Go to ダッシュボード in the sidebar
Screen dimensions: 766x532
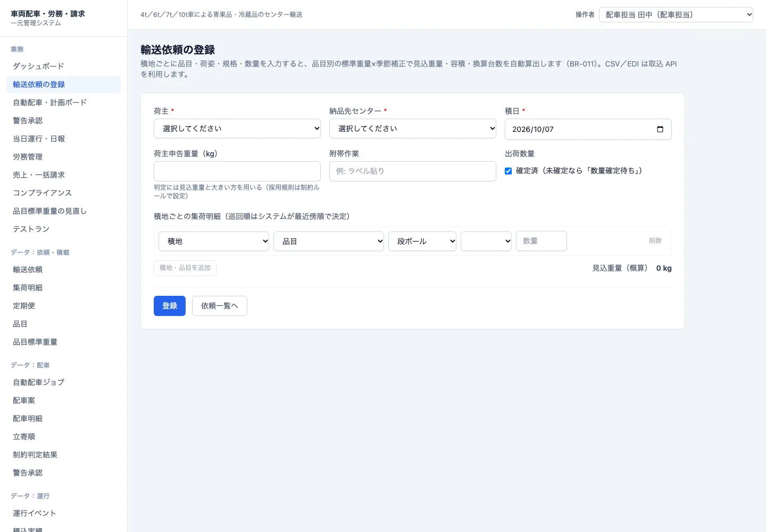click(64, 66)
